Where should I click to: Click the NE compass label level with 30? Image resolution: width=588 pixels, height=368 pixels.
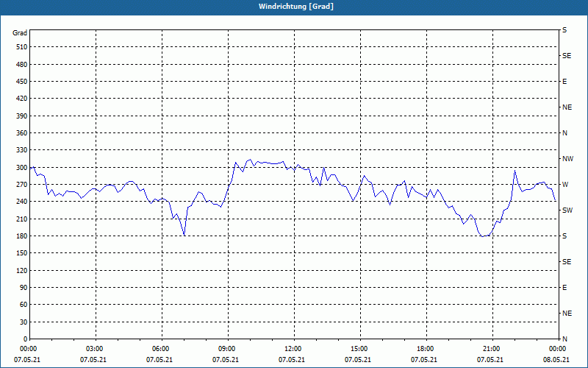pyautogui.click(x=567, y=314)
